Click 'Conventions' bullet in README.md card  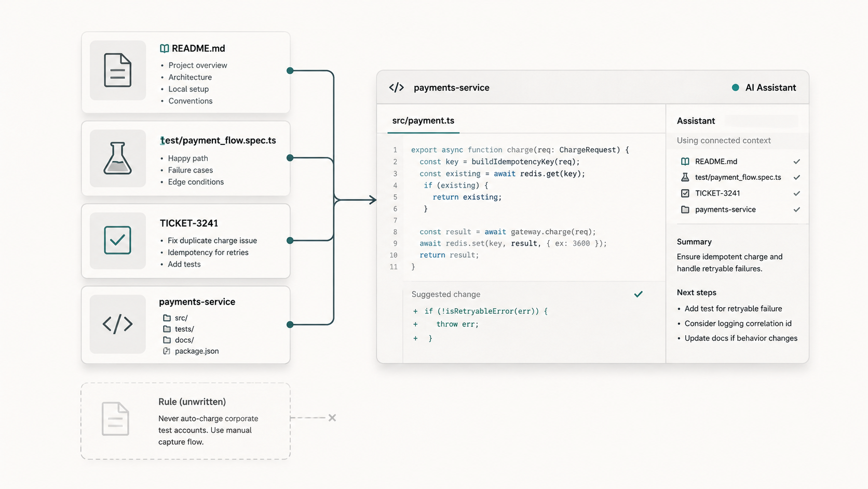coord(191,101)
